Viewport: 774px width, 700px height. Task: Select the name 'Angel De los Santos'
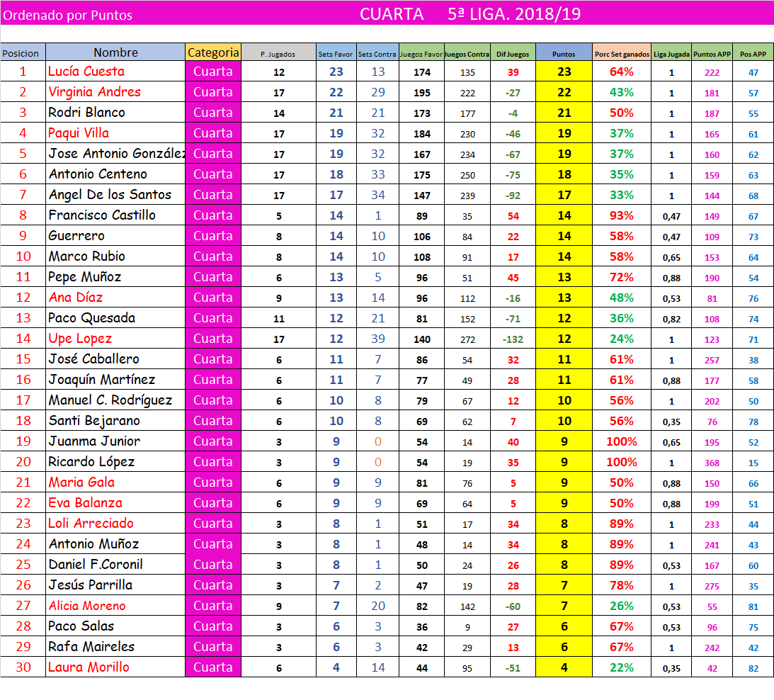pos(110,195)
